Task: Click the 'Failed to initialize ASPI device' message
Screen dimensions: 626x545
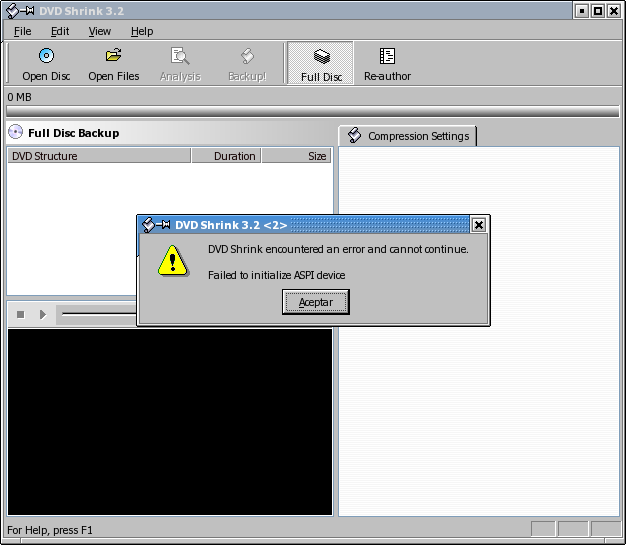Action: coord(276,275)
